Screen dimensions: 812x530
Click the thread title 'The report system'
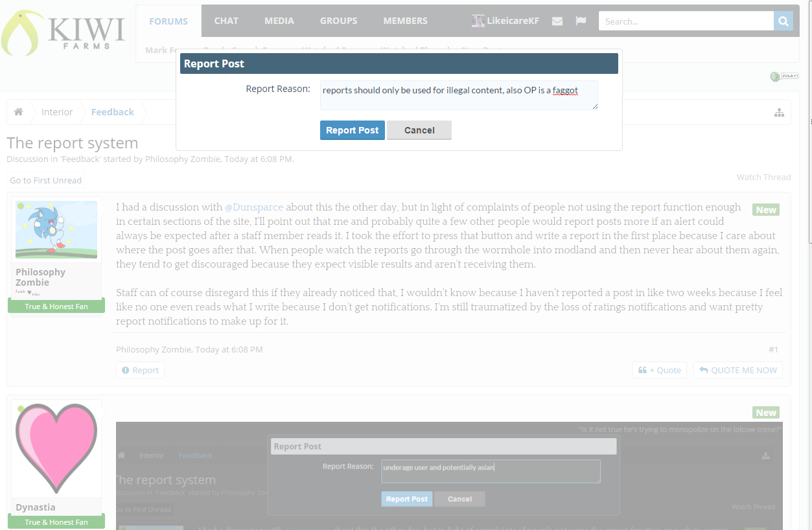pyautogui.click(x=73, y=143)
